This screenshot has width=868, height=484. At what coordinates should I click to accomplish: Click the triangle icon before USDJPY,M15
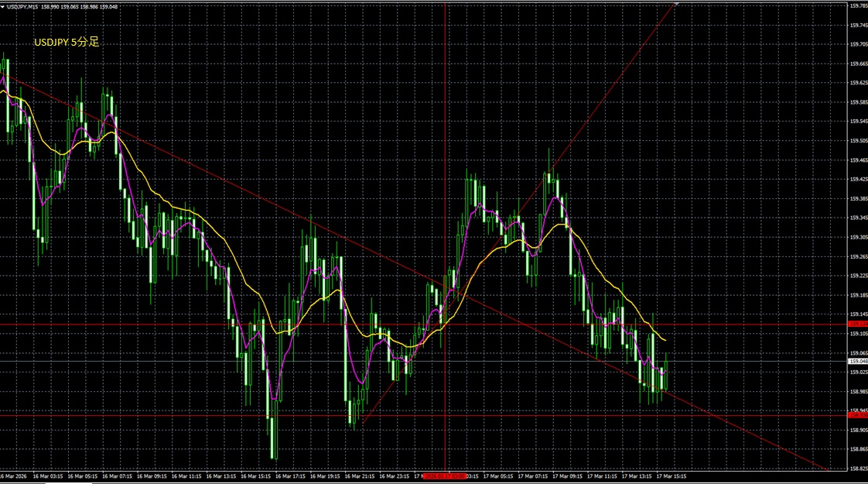point(3,6)
